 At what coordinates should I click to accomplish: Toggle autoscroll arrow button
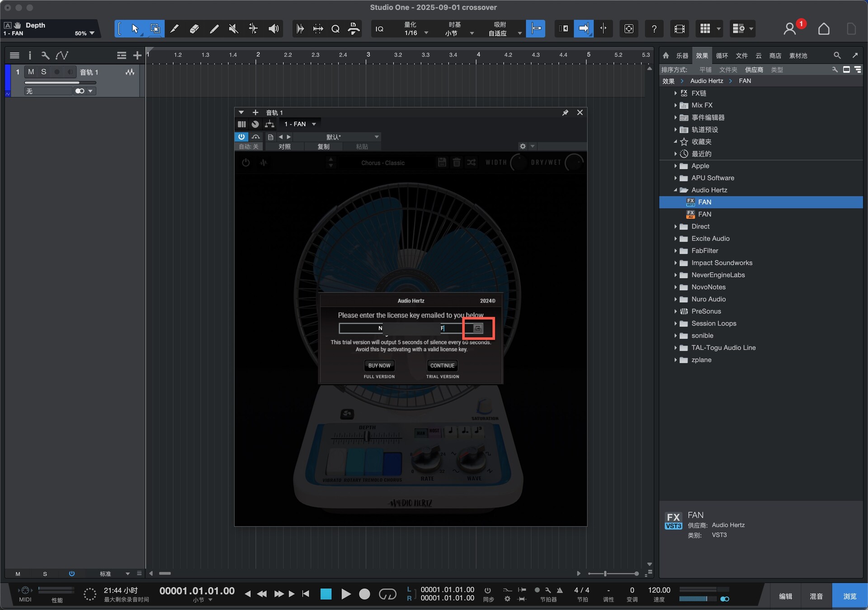coord(584,28)
